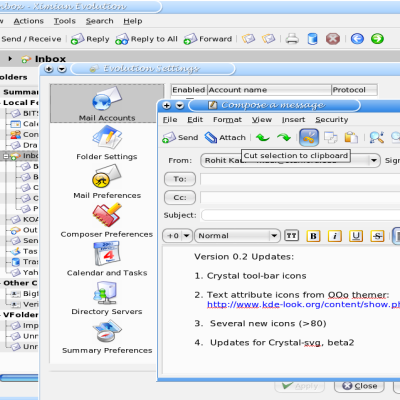Viewport: 400px width, 400px height.
Task: Toggle Strikethrough formatting
Action: click(377, 236)
